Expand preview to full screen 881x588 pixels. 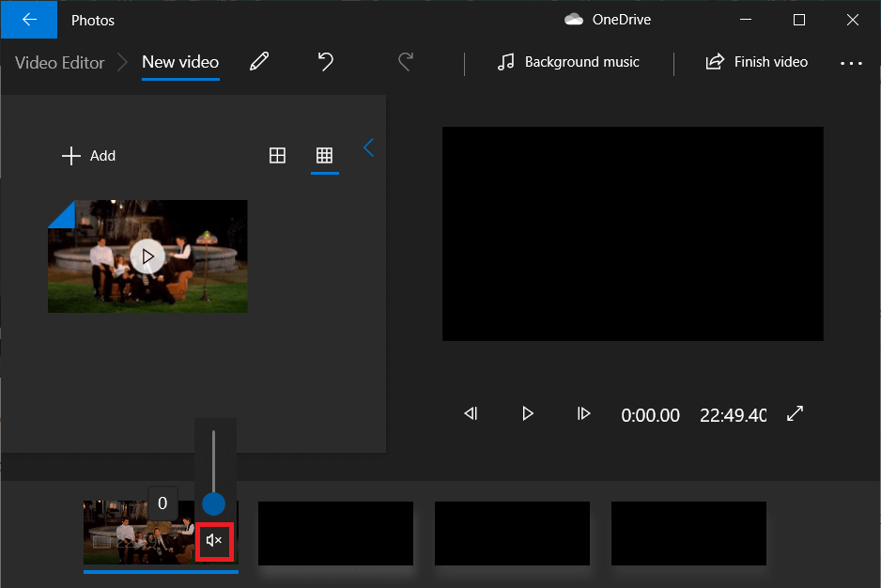click(x=795, y=414)
